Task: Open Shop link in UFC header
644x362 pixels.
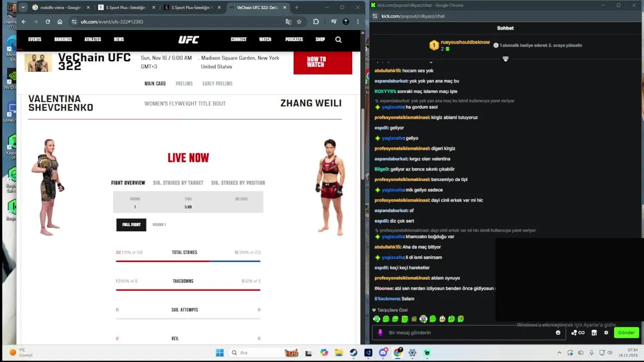Action: (x=320, y=39)
